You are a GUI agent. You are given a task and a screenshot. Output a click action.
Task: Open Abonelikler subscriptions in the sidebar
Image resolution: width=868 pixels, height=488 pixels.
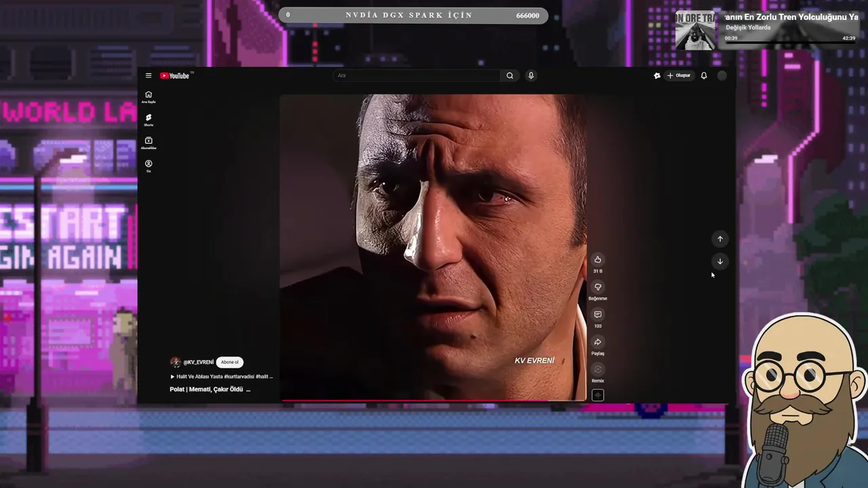point(149,143)
